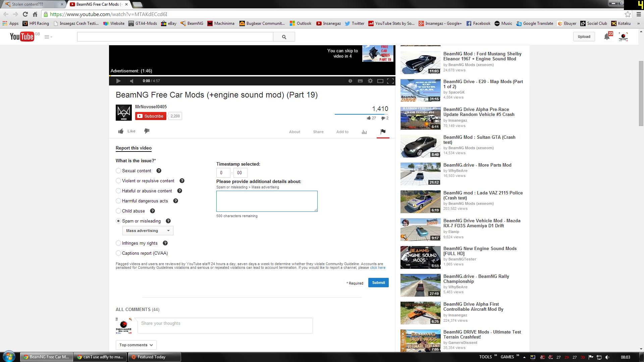The width and height of the screenshot is (644, 362).
Task: Open the Chrome menu
Action: 639,14
